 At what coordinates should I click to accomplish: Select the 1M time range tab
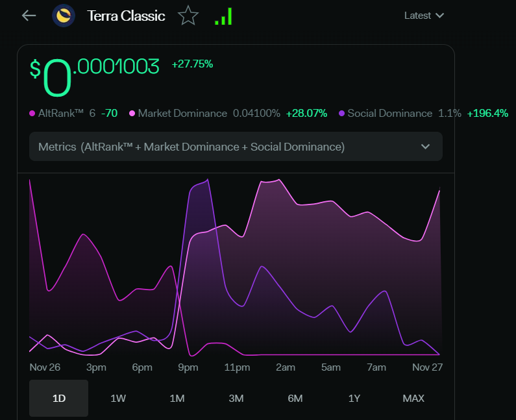point(177,399)
